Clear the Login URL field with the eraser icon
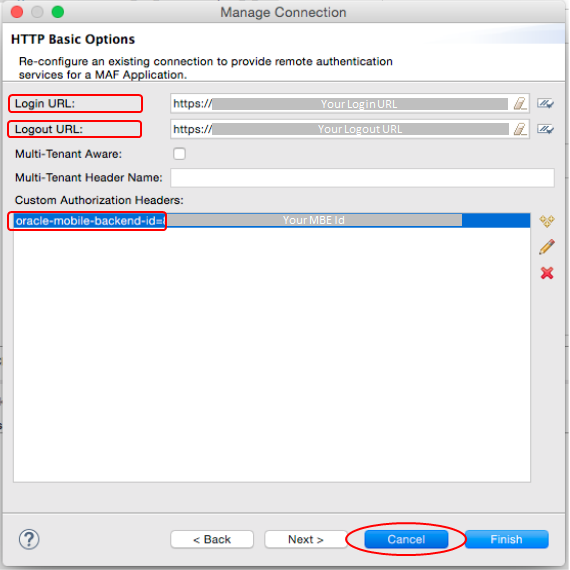570x570 pixels. tap(520, 104)
